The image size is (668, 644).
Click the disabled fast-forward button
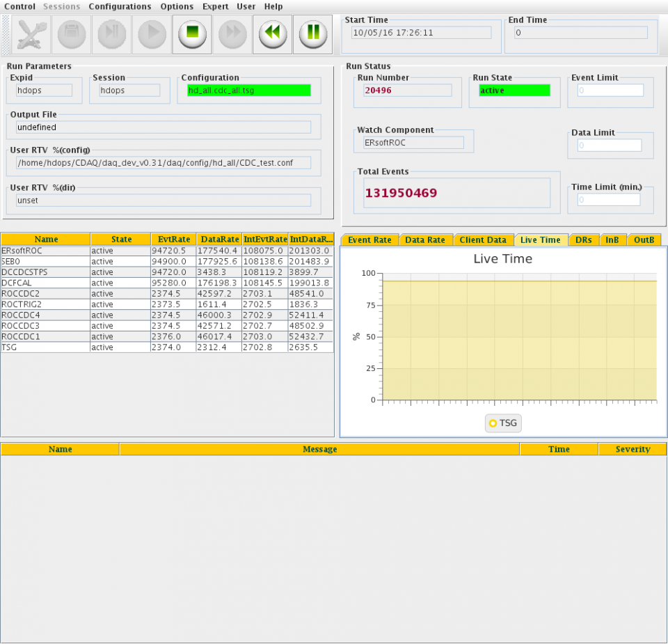pos(233,33)
